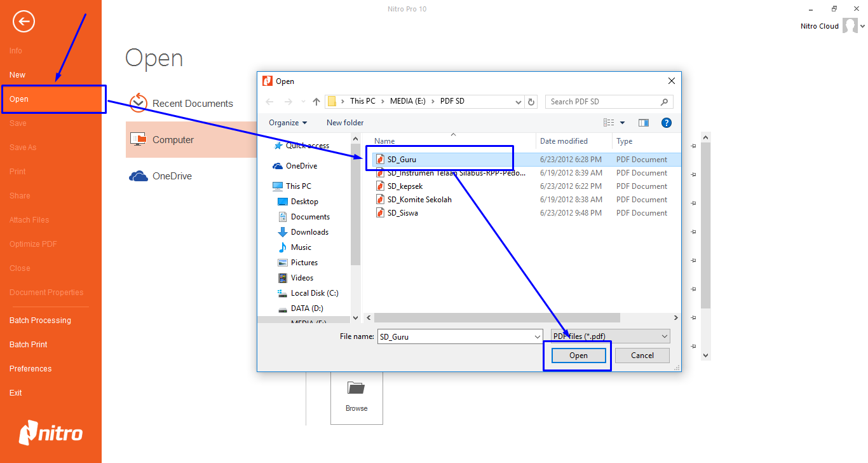868x463 pixels.
Task: Click the Open button in dialog
Action: click(x=578, y=356)
